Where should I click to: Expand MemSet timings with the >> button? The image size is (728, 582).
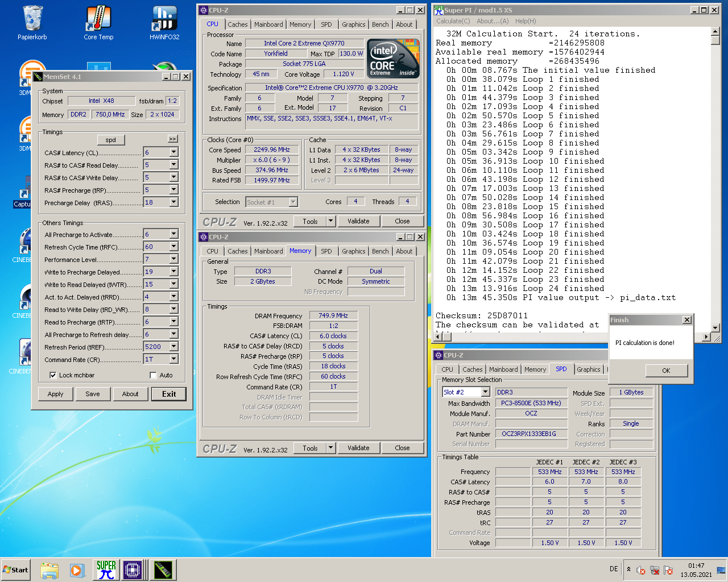[172, 139]
